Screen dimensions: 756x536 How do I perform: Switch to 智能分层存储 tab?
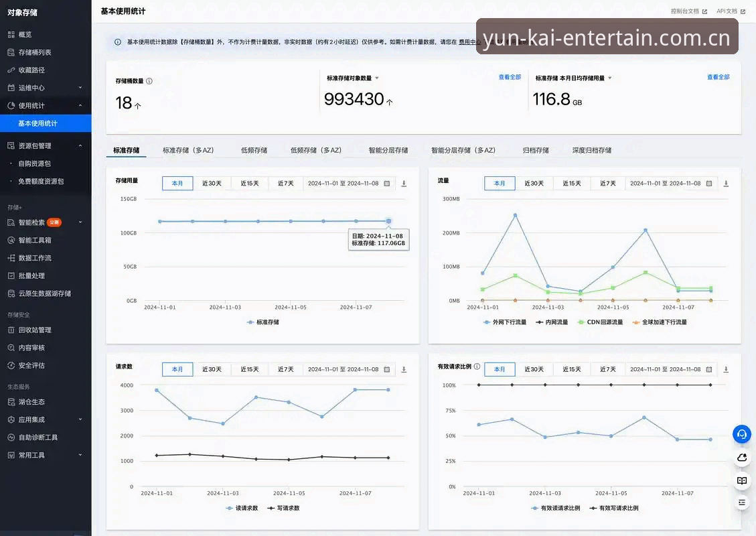pyautogui.click(x=388, y=151)
